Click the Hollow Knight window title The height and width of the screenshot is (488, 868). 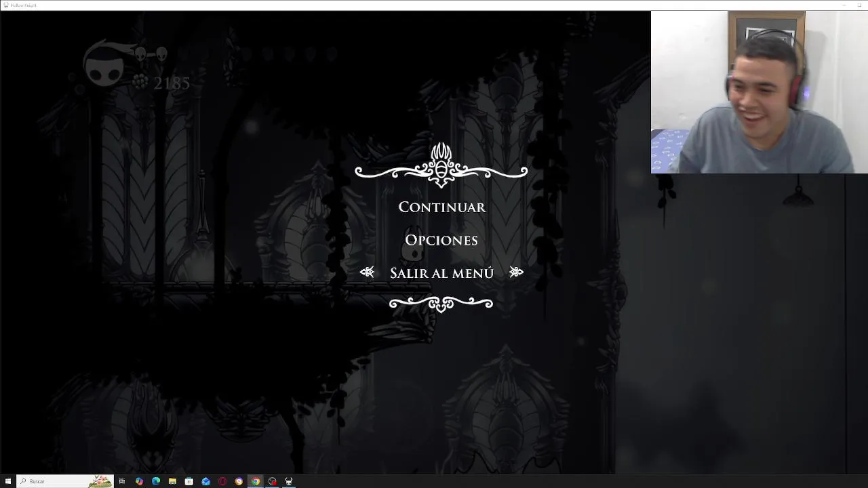[x=23, y=5]
